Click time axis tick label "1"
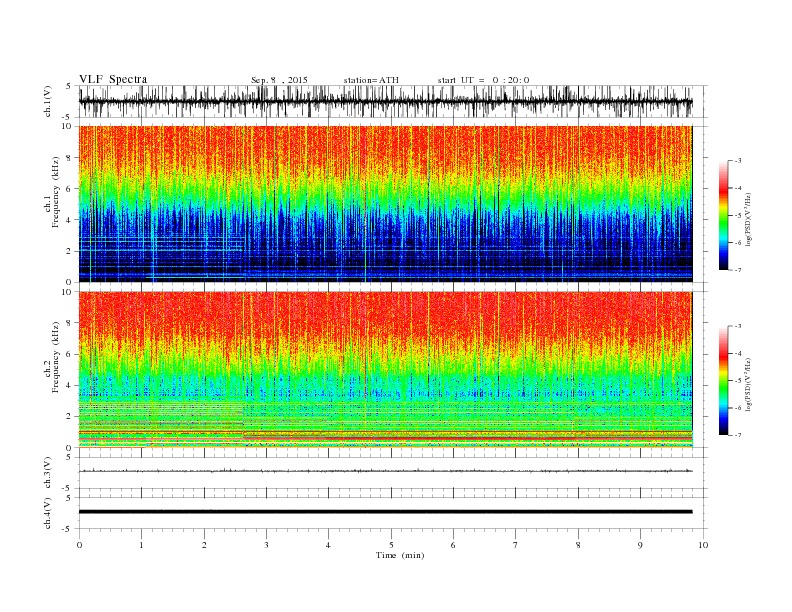Screen dimensions: 792x612 141,545
